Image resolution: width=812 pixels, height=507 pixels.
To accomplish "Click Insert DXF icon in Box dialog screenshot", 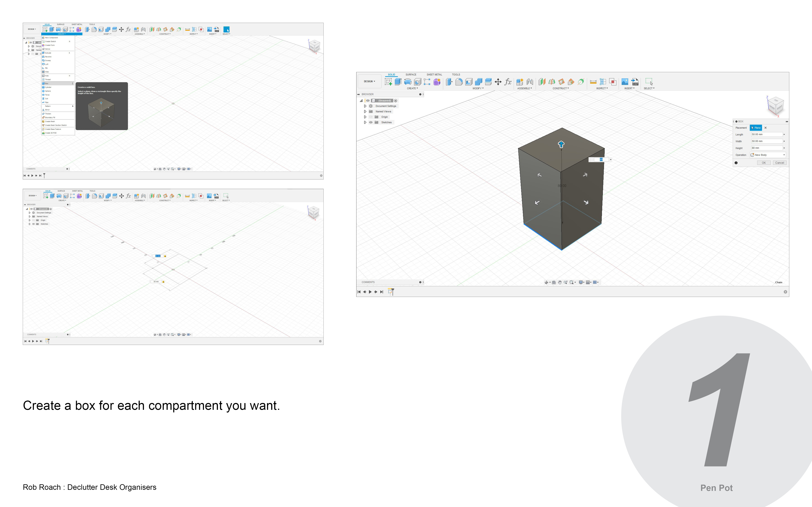I will (x=635, y=82).
